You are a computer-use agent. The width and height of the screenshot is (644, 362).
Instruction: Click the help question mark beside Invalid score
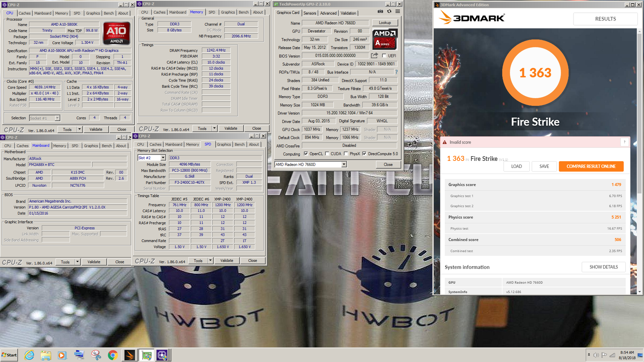pyautogui.click(x=625, y=142)
